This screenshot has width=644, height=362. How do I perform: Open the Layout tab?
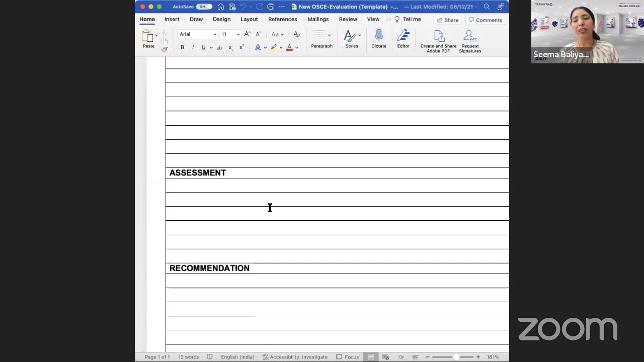pyautogui.click(x=249, y=19)
